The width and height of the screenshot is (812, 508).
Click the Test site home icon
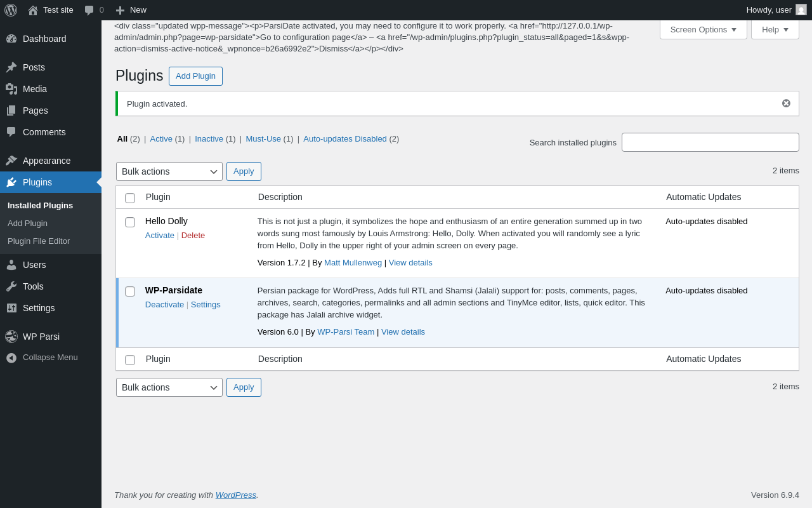tap(33, 10)
